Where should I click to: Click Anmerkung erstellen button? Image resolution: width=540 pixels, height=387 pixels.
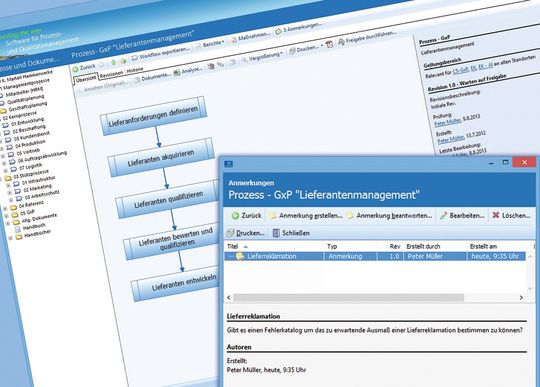point(305,216)
